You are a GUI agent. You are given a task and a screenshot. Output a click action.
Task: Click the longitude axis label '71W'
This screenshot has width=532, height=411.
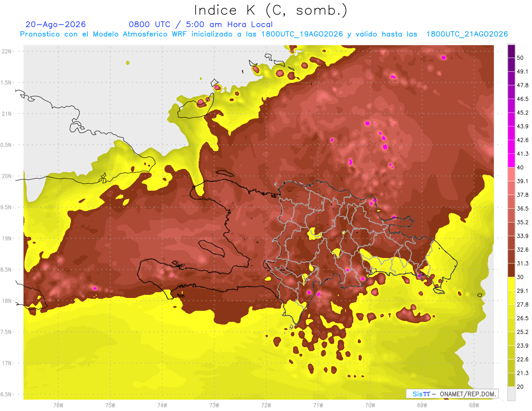(x=318, y=405)
